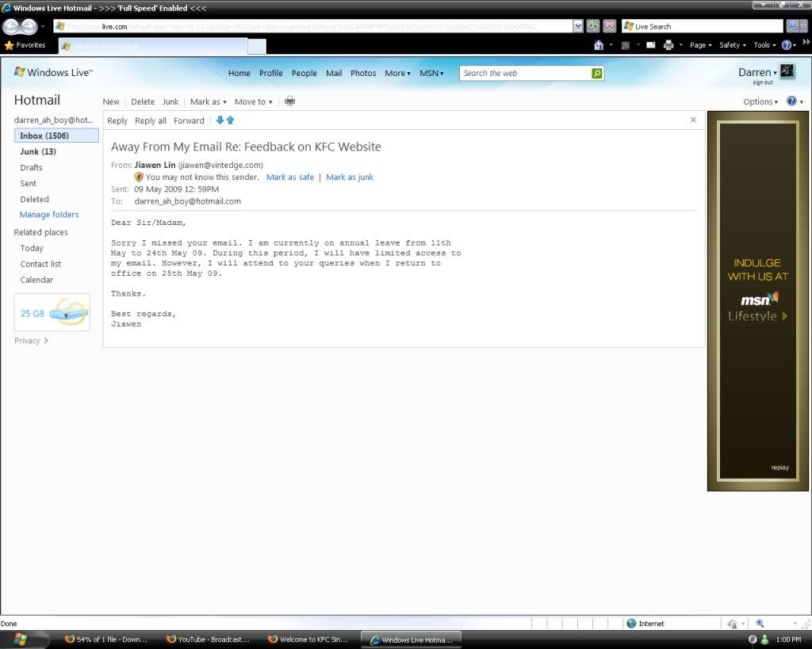This screenshot has height=649, width=812.
Task: Open the Junk (13) folder
Action: (38, 151)
